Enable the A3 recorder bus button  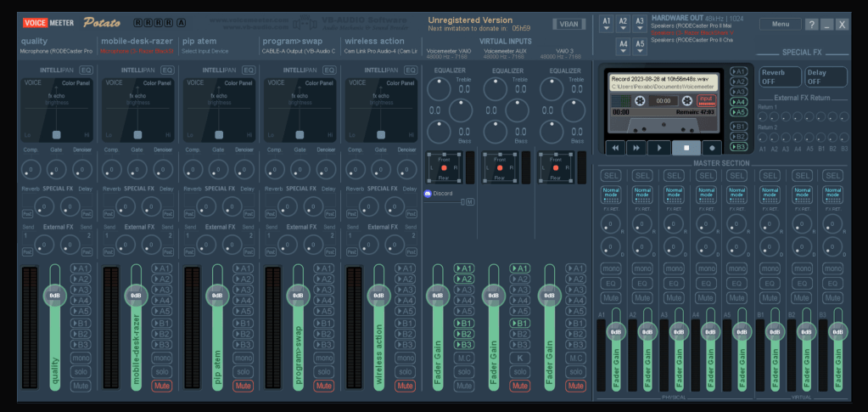738,92
